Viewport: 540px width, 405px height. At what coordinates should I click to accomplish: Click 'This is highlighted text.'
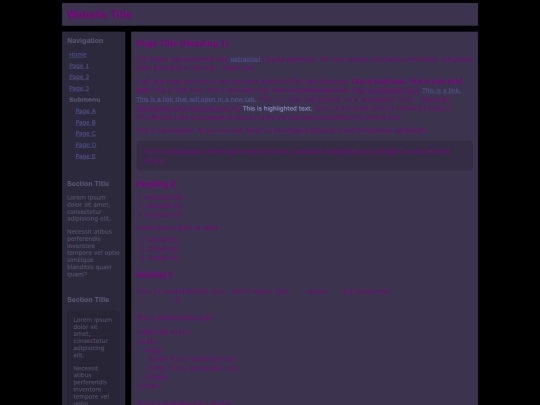point(277,108)
